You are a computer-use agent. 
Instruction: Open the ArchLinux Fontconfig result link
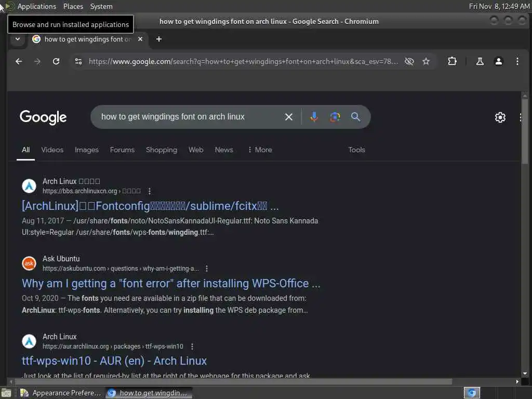click(150, 206)
